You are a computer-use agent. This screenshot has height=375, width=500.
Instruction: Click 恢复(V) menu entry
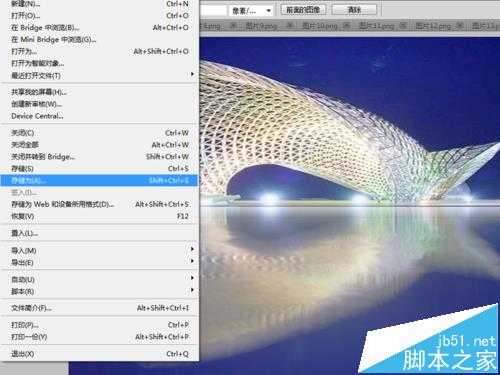tap(99, 216)
